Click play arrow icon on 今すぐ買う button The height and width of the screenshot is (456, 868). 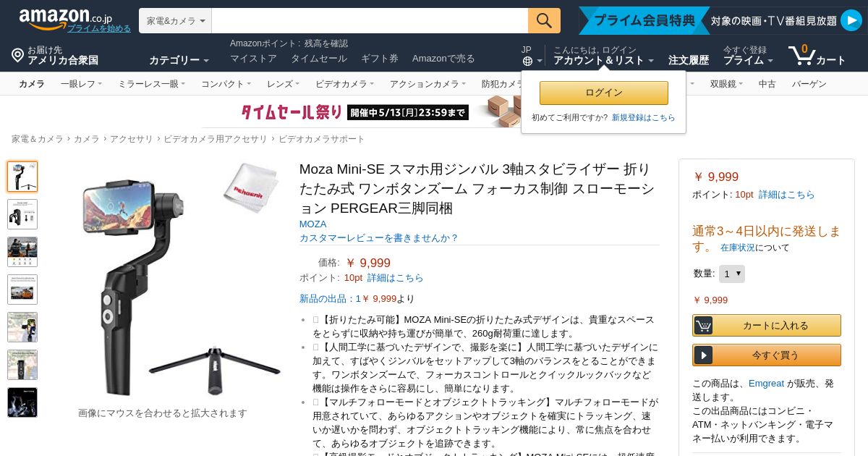click(703, 355)
